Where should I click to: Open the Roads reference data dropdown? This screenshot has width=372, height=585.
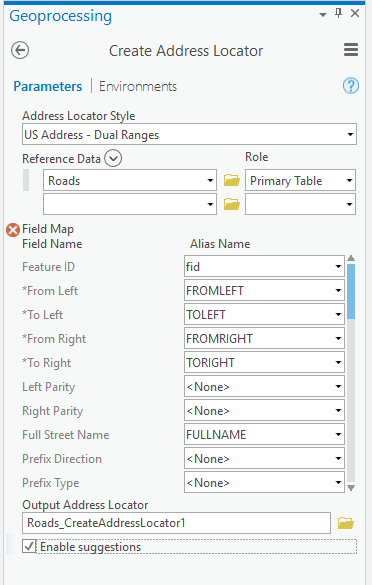click(130, 181)
